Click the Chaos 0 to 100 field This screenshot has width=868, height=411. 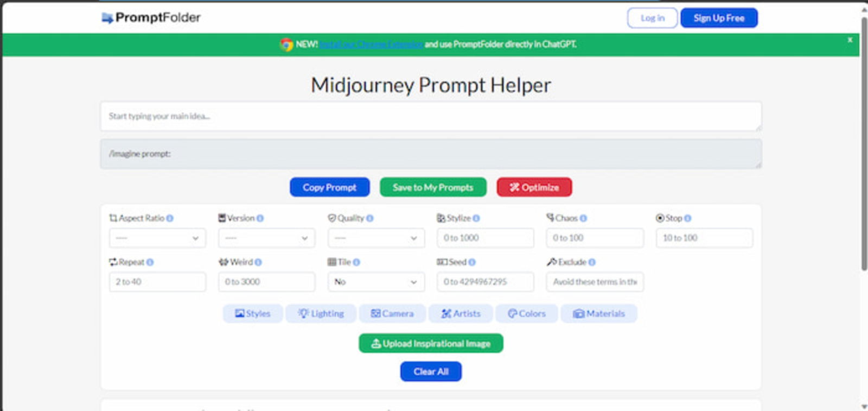[595, 238]
